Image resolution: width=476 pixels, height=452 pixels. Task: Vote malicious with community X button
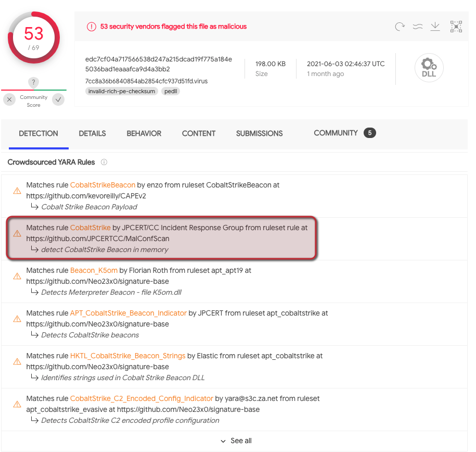click(x=9, y=99)
